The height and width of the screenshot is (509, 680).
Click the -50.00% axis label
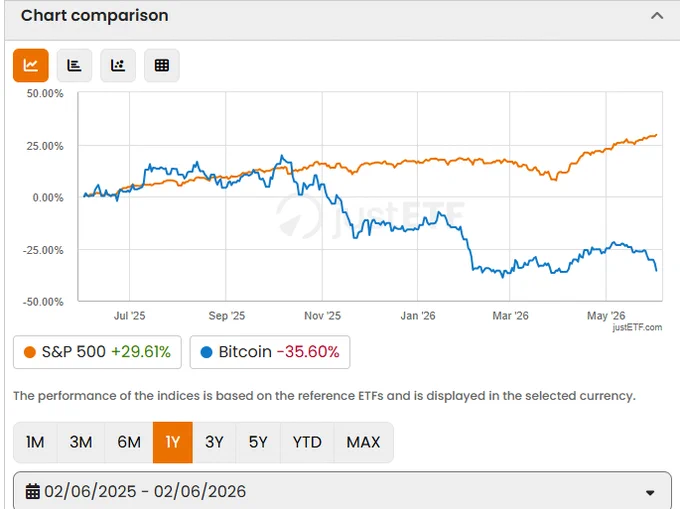[43, 302]
